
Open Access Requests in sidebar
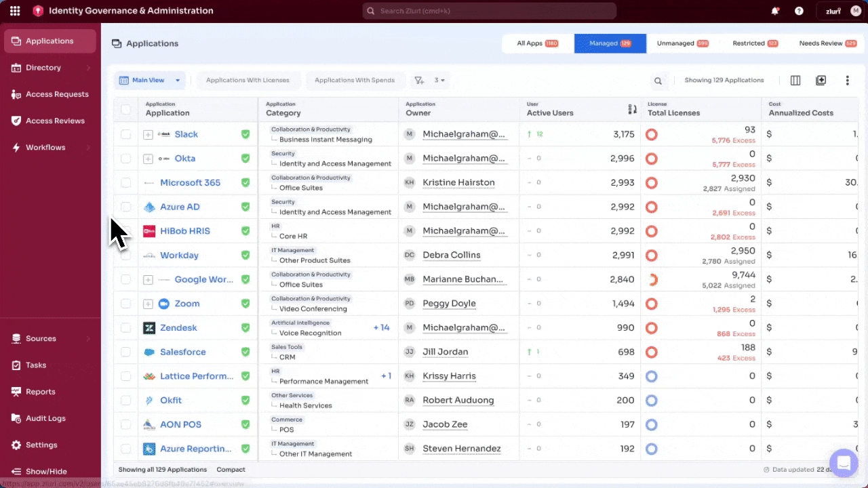(50, 94)
